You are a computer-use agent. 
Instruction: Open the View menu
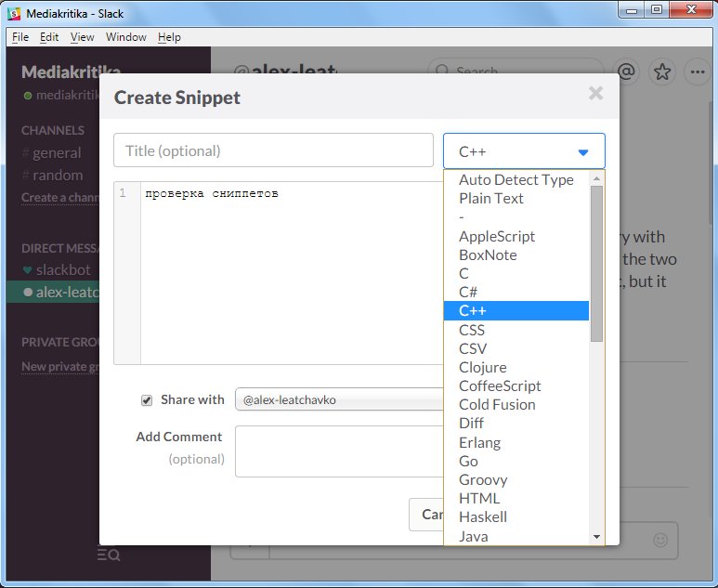point(82,37)
